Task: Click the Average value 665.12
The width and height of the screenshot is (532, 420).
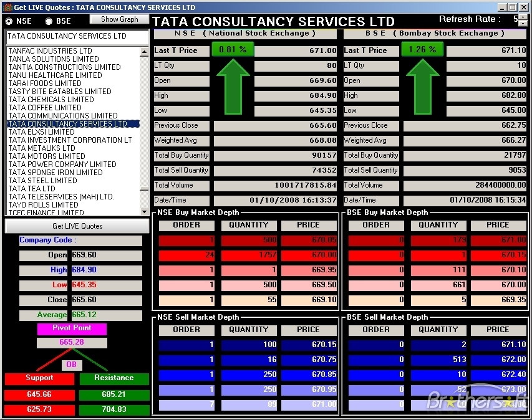Action: pos(107,315)
